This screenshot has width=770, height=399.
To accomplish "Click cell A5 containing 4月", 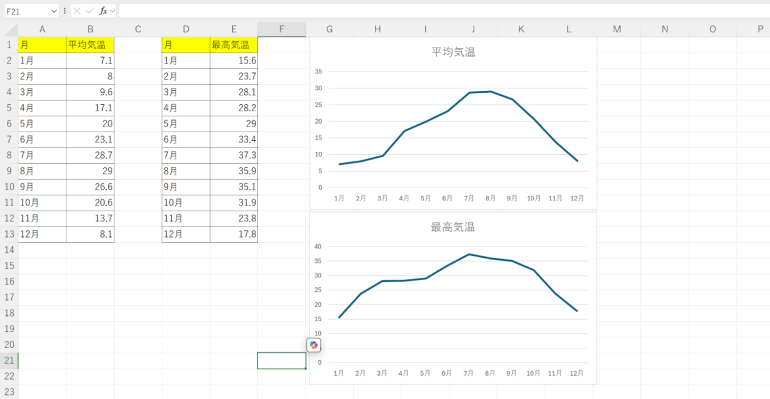I will click(x=42, y=108).
